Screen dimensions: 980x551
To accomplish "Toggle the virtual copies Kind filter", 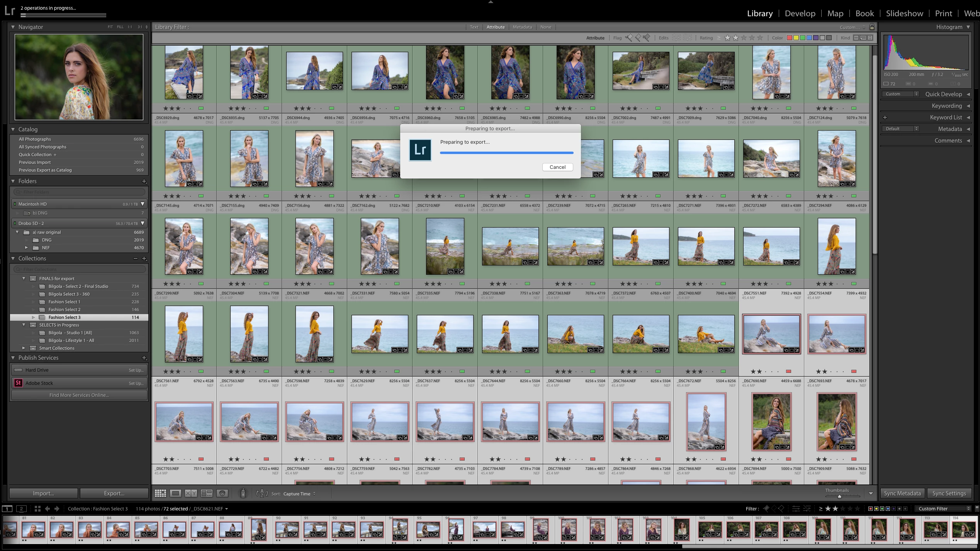I will [x=863, y=38].
